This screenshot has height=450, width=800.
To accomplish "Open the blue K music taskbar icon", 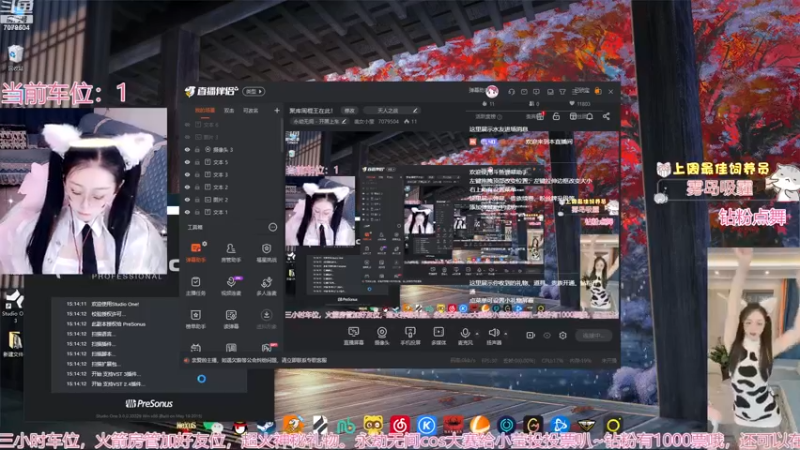I will [427, 424].
